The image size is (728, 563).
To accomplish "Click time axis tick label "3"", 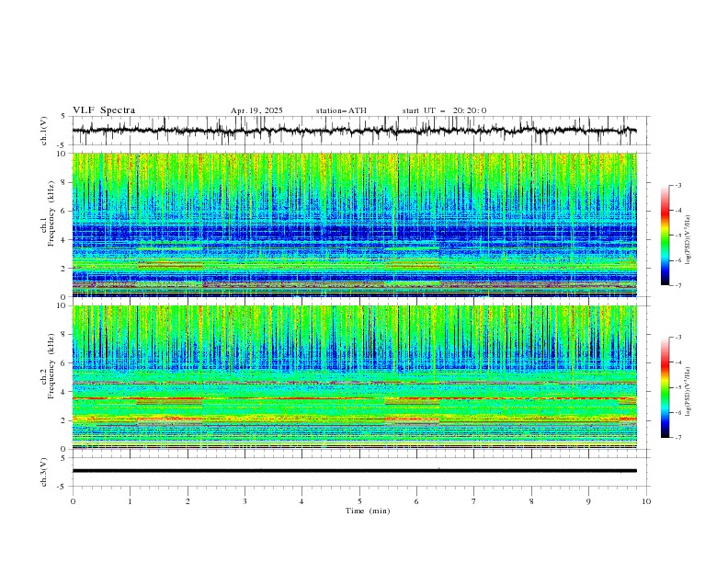I will coord(245,501).
